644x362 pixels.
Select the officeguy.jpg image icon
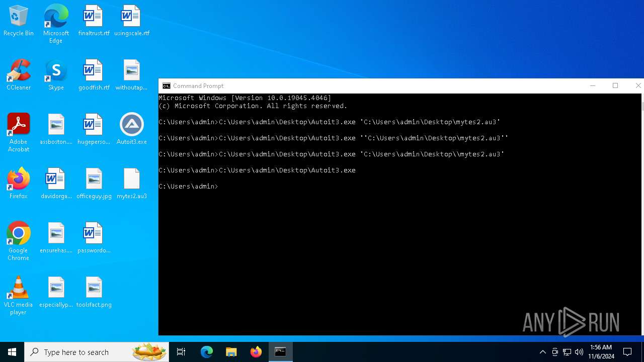click(94, 184)
